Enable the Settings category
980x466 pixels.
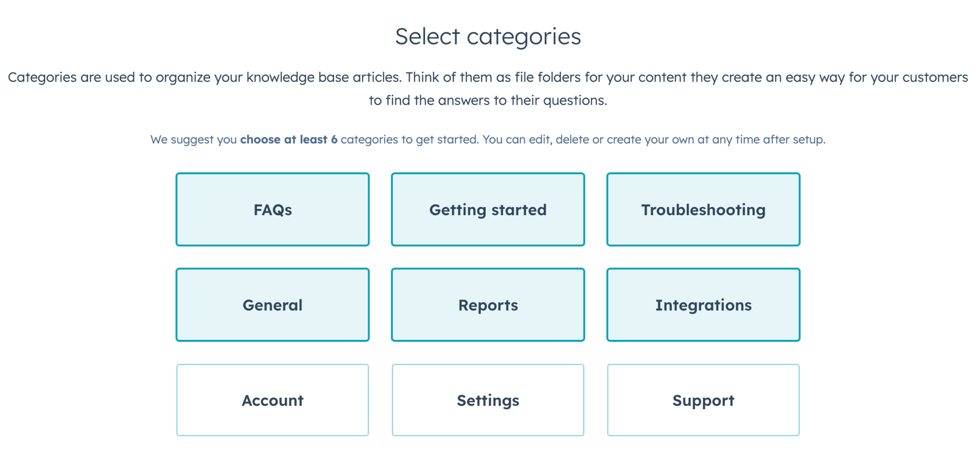[488, 400]
